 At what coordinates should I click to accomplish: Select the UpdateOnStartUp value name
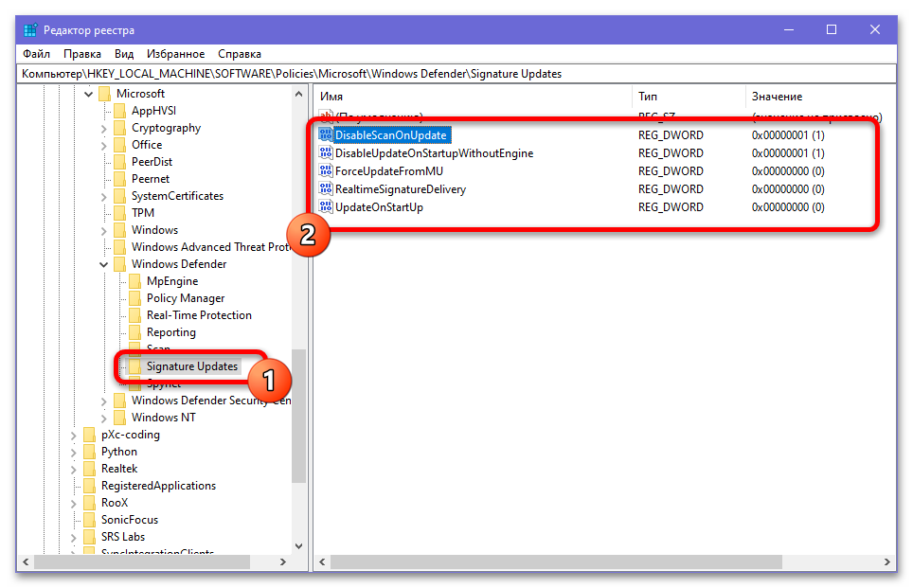(379, 207)
